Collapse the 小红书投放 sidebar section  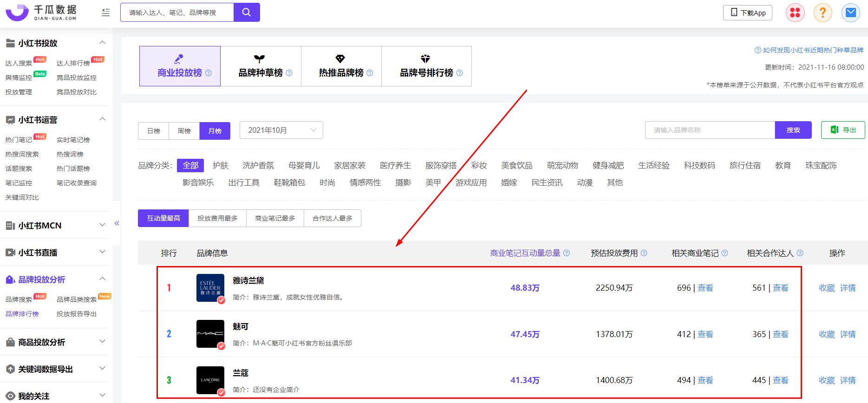pyautogui.click(x=103, y=43)
